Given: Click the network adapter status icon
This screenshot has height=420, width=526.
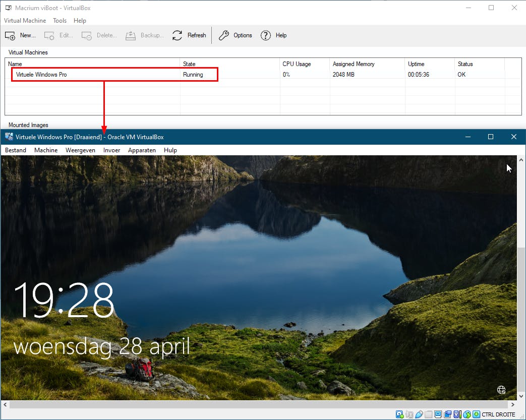Looking at the screenshot, I should click(x=410, y=414).
